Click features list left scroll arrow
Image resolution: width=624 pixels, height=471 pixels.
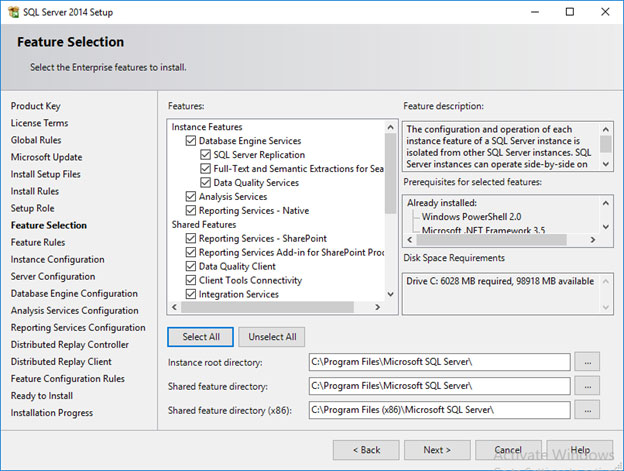click(174, 307)
